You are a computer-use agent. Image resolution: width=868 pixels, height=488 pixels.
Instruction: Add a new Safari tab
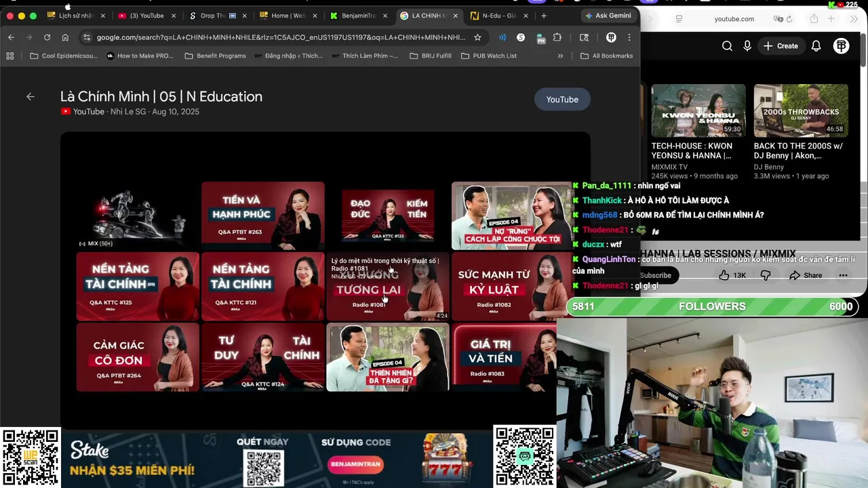[x=831, y=19]
